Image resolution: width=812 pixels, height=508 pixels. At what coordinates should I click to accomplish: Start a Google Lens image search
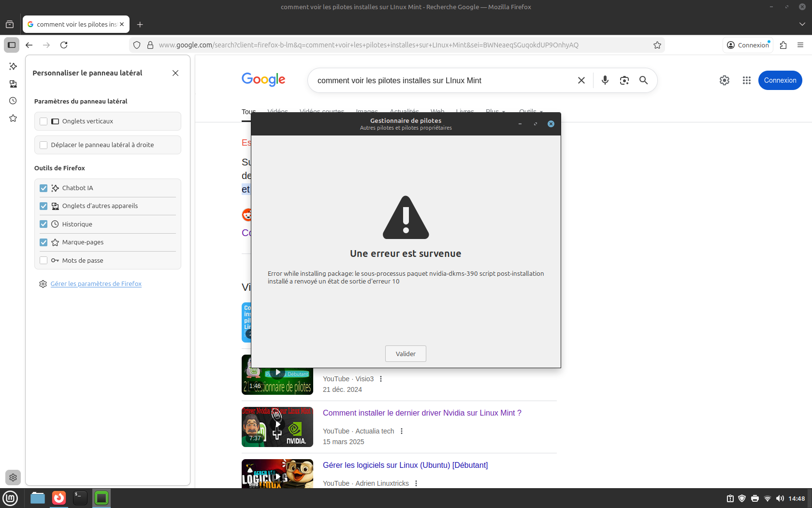point(624,80)
